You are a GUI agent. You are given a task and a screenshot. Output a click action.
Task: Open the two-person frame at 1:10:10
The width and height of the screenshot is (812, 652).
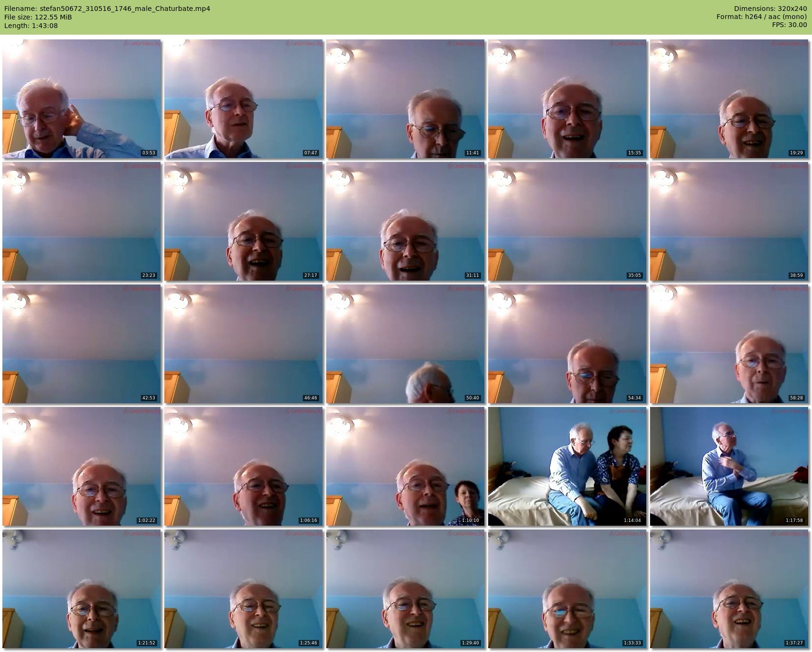point(406,466)
